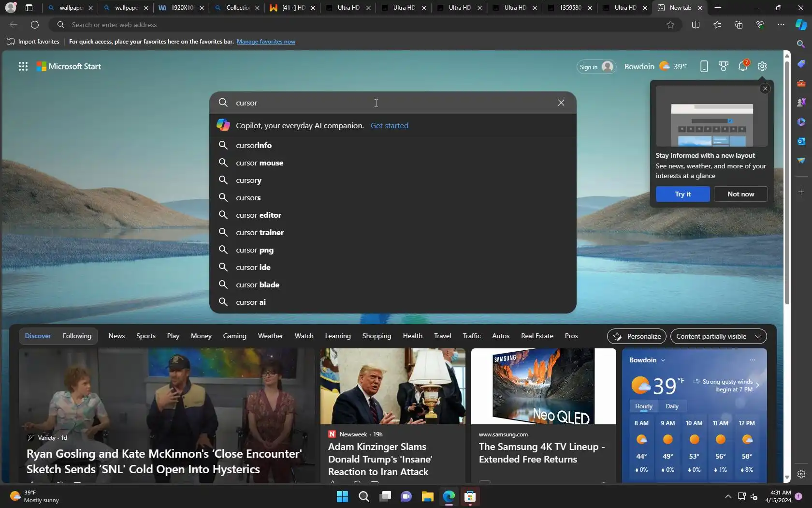Click Import favorites
812x508 pixels.
point(33,42)
